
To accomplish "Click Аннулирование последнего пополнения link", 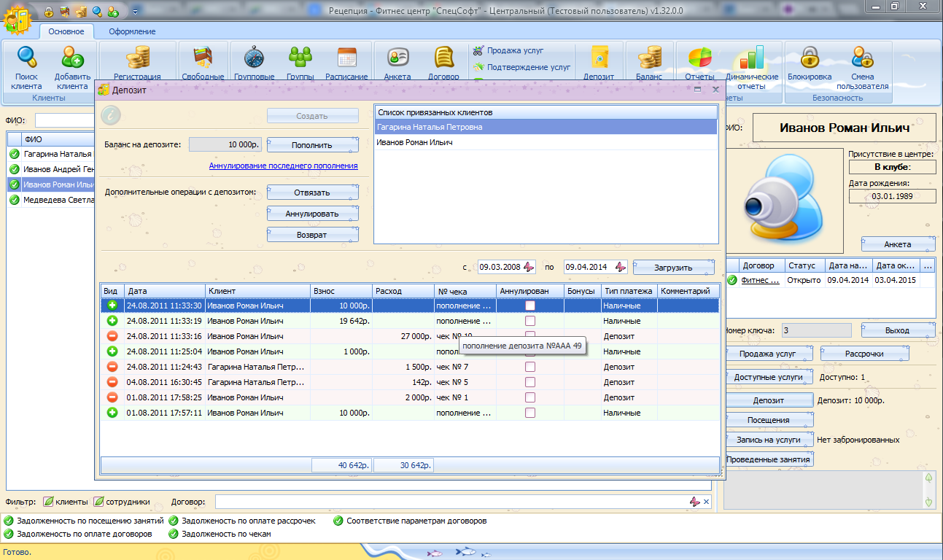I will [283, 166].
